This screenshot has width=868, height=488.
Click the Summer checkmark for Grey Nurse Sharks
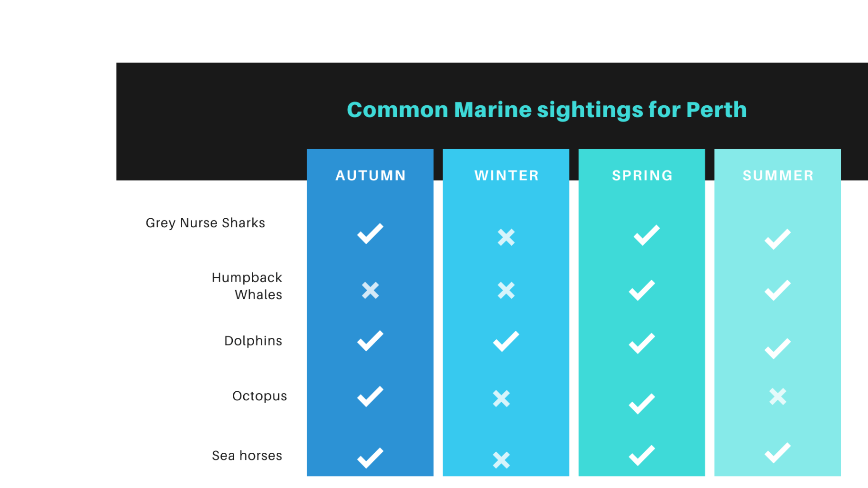click(777, 239)
